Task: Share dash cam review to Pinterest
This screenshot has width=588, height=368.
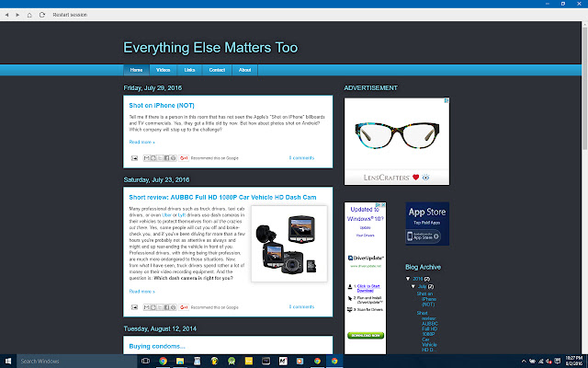Action: click(174, 307)
